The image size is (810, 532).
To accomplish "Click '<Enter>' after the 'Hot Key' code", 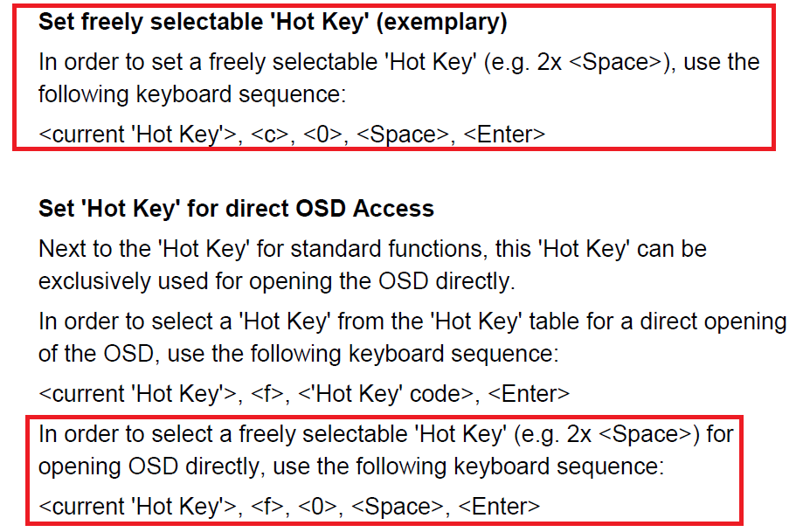I will click(529, 394).
